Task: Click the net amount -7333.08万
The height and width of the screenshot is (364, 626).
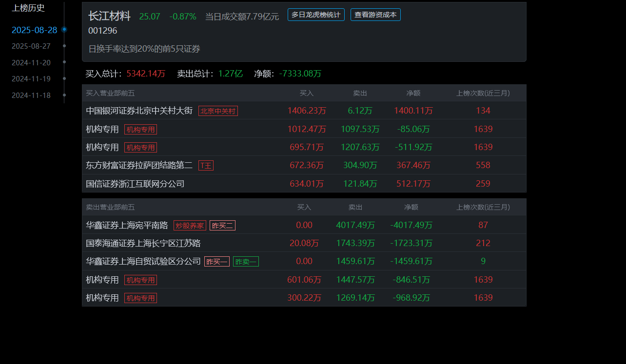Action: [300, 74]
